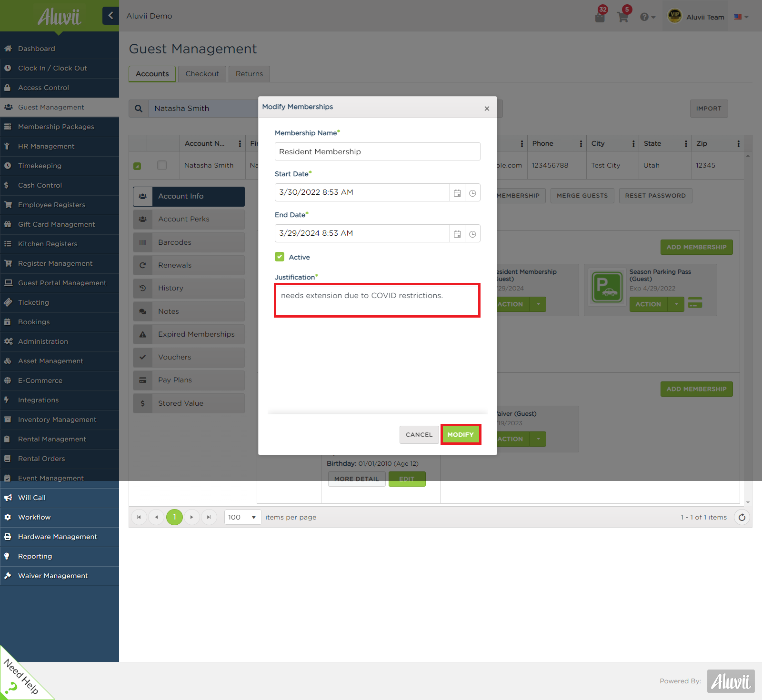This screenshot has height=700, width=762.
Task: Switch to the Accounts tab
Action: tap(152, 74)
